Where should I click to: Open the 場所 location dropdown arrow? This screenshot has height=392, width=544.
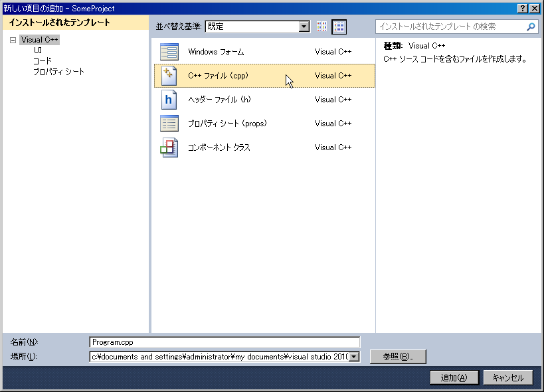pyautogui.click(x=354, y=356)
